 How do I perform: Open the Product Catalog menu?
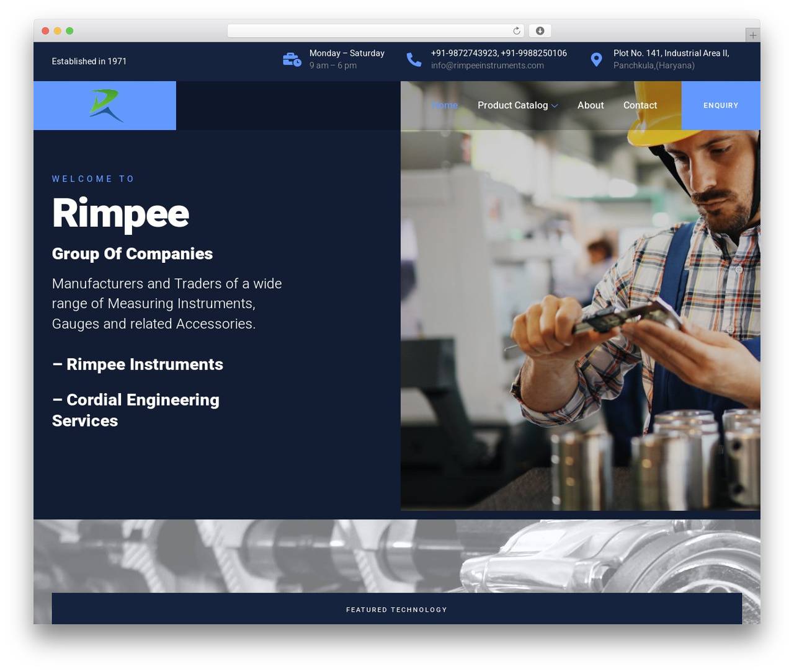[x=513, y=105]
